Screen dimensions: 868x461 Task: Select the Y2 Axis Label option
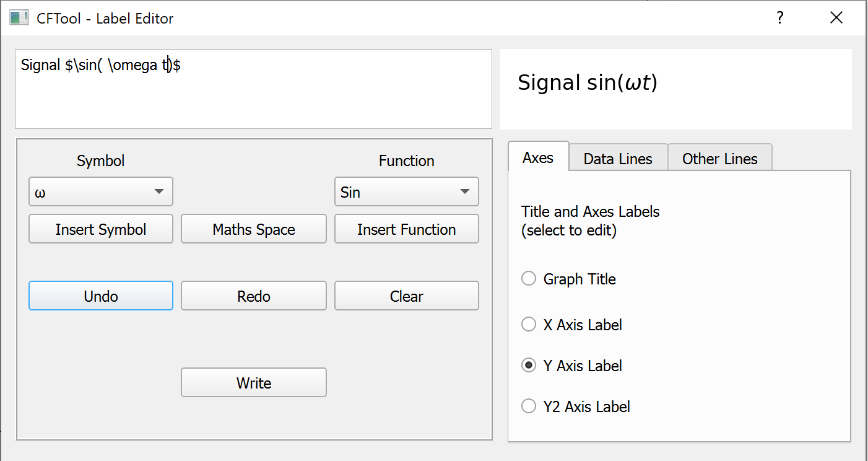pyautogui.click(x=529, y=406)
